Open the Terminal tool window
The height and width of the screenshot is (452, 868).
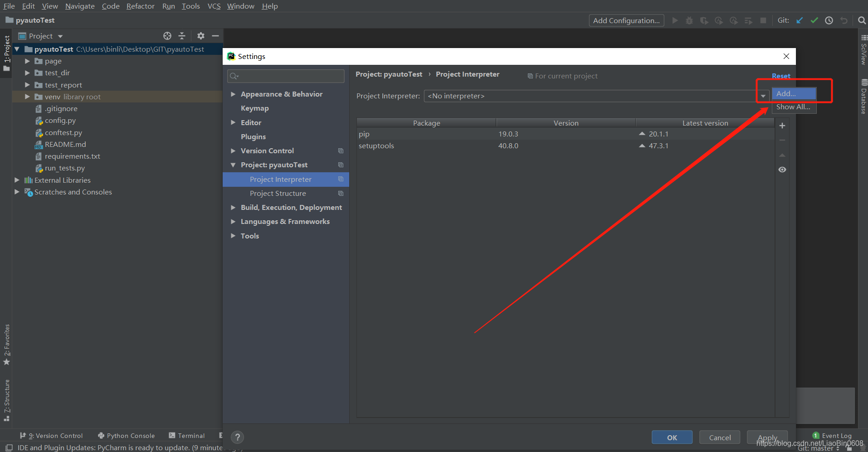[187, 436]
